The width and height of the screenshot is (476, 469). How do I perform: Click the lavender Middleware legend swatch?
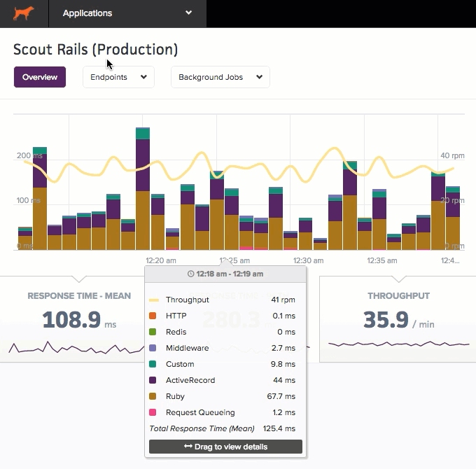click(153, 348)
